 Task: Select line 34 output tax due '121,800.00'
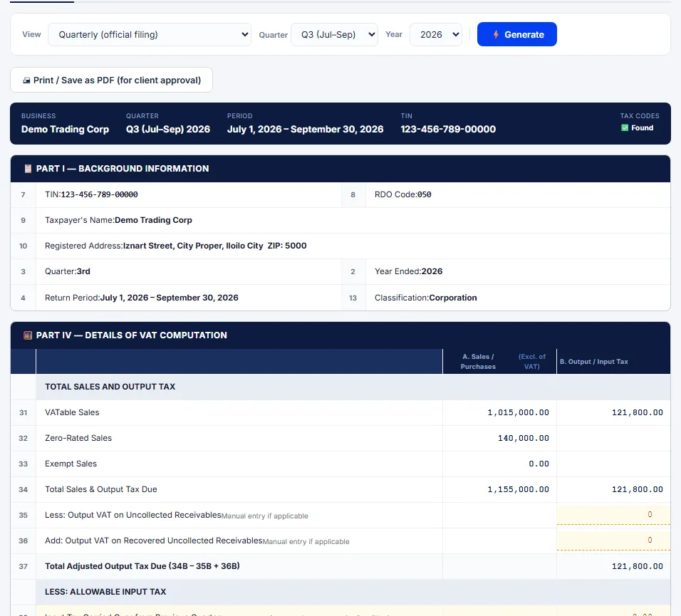coord(637,489)
